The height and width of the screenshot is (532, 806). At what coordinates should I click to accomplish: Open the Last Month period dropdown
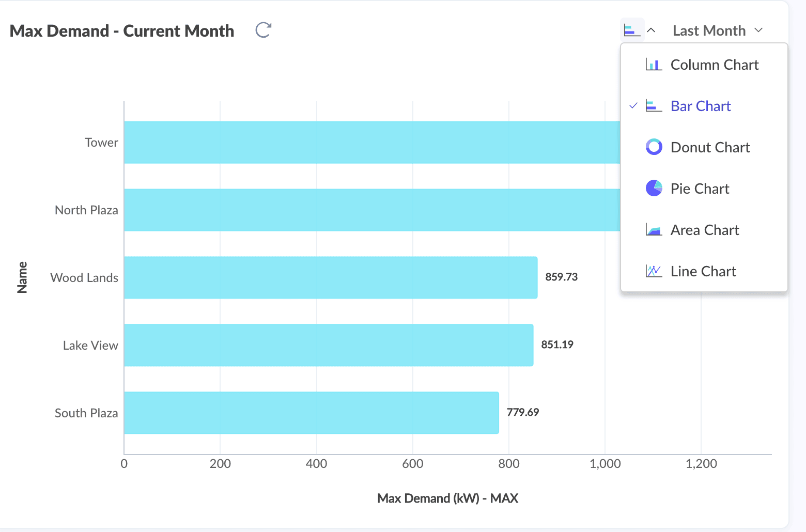[x=709, y=30]
